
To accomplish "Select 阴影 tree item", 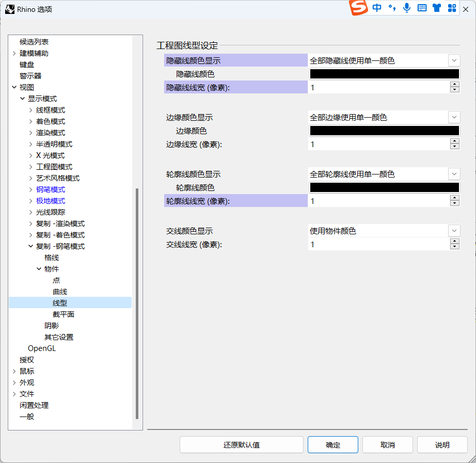I will point(52,326).
